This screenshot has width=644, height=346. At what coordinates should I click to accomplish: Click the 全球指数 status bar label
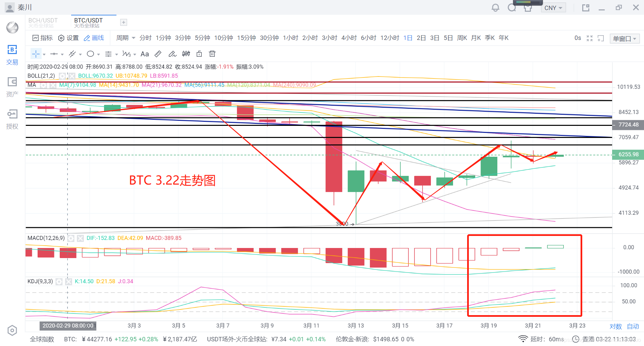click(42, 339)
